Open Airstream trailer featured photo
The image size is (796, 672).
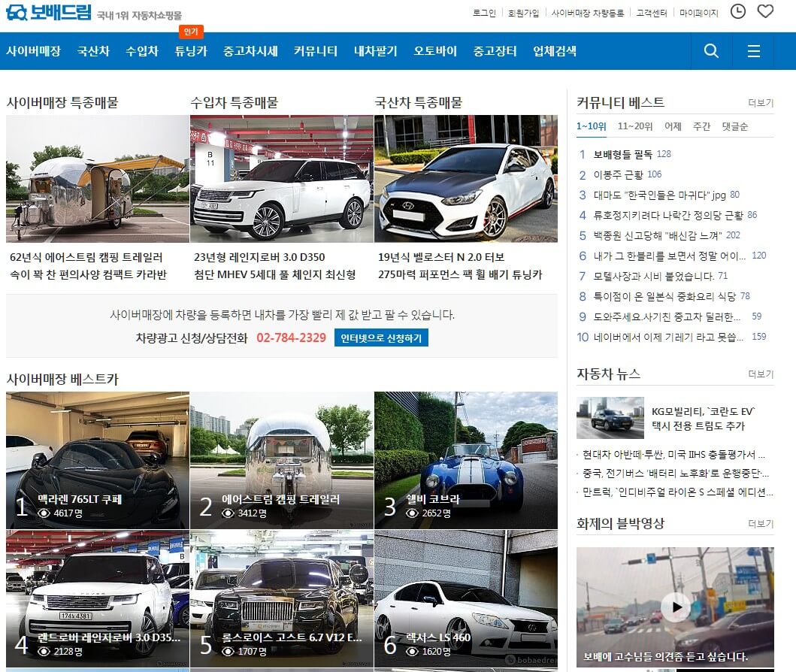(x=98, y=179)
